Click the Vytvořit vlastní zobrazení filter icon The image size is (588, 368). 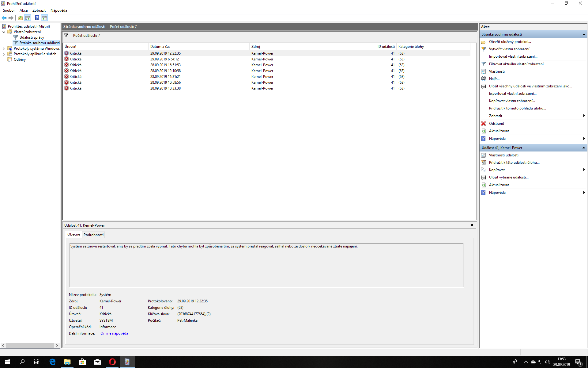click(484, 49)
